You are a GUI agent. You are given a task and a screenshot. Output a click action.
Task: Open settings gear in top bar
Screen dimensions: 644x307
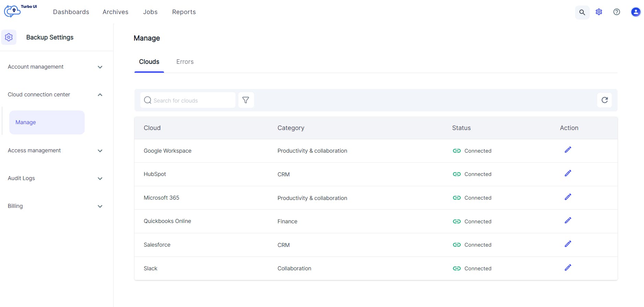click(x=599, y=12)
